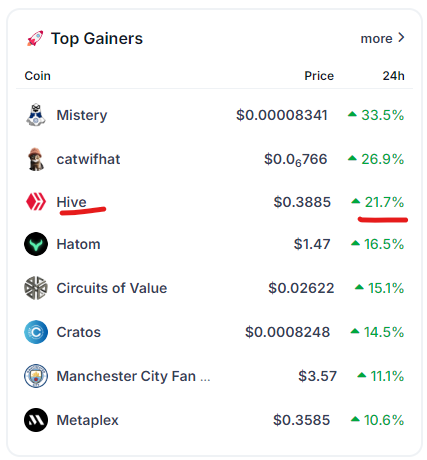Screen dimensions: 427x460
Task: Select the Hatom $1.47 price
Action: [312, 244]
